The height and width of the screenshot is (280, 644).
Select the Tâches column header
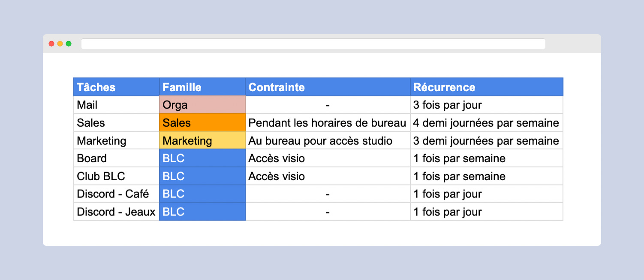tap(117, 87)
